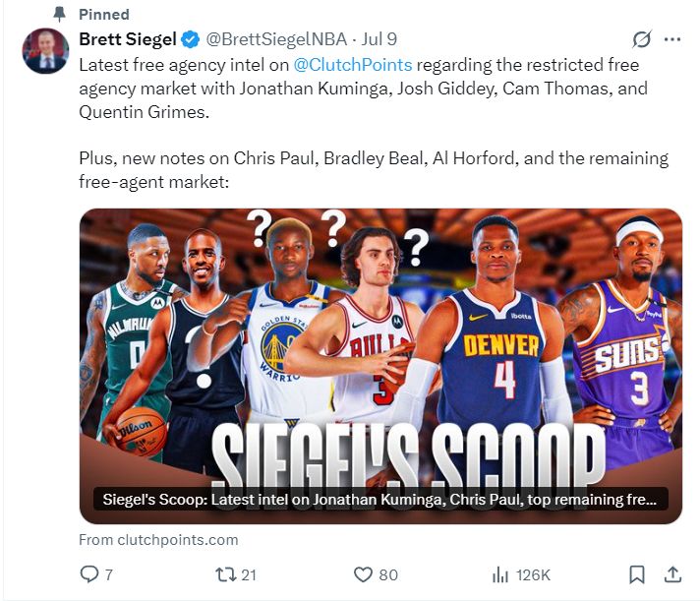Click the blue verified checkmark badge
Image resolution: width=700 pixels, height=601 pixels.
tap(190, 39)
